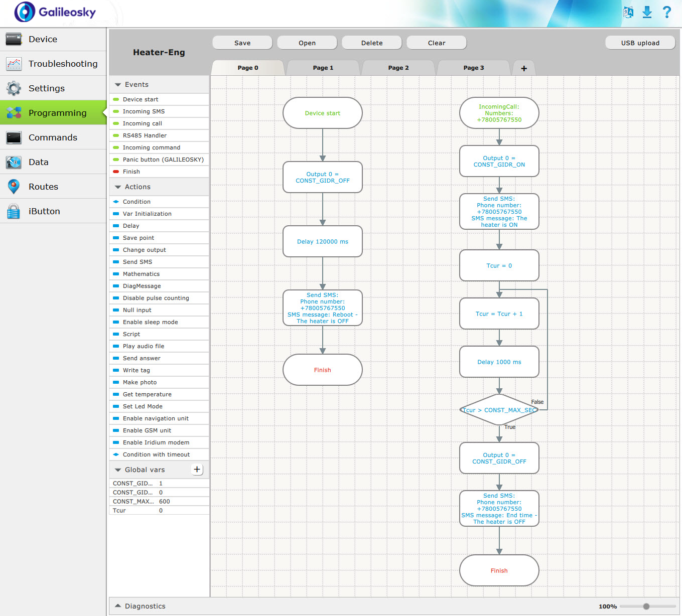Click the USB upload button

pos(640,43)
